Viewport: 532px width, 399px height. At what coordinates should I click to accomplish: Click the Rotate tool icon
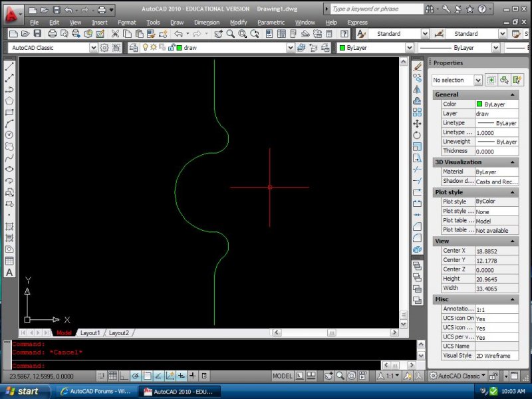click(417, 135)
